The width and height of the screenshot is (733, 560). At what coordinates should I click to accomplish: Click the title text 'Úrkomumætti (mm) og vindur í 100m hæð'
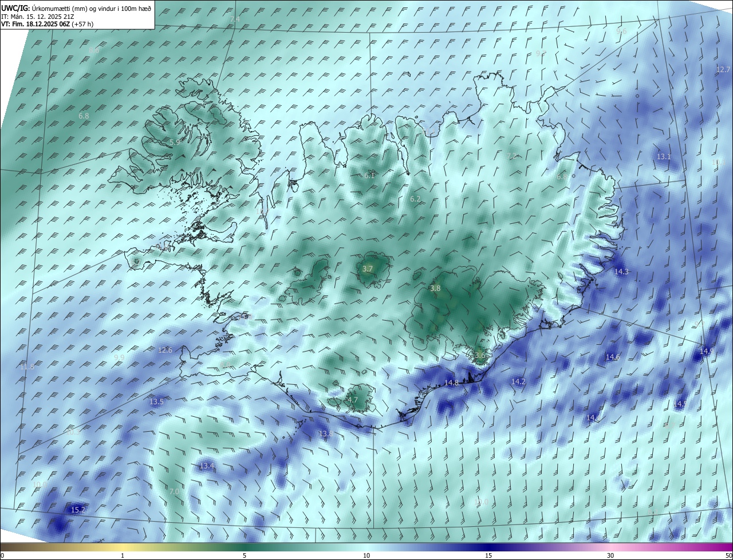coord(90,9)
